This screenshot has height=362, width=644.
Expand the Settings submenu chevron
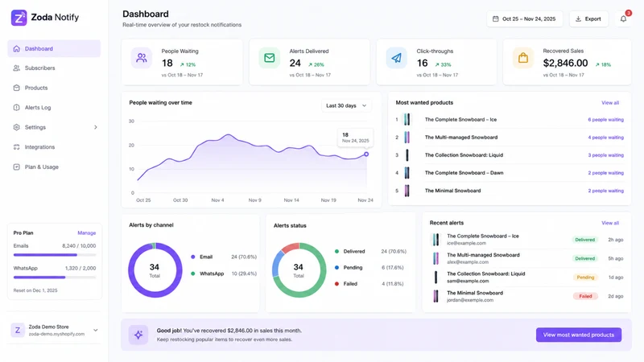[x=96, y=127]
